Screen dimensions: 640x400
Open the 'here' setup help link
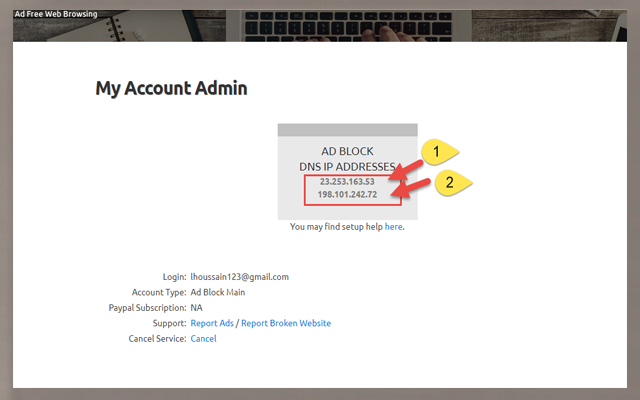click(393, 227)
